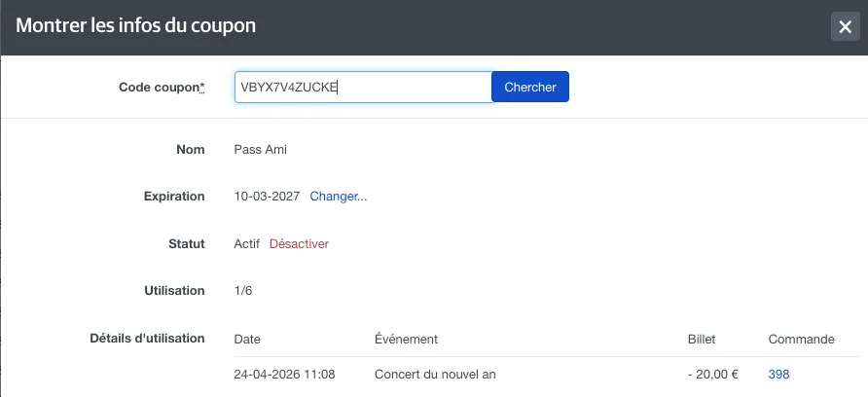Click the Montrer les infos du coupon title
This screenshot has width=868, height=397.
[135, 25]
